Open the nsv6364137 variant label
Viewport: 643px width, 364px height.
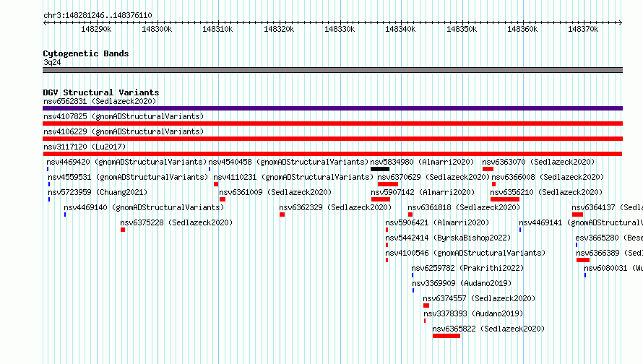(x=608, y=207)
